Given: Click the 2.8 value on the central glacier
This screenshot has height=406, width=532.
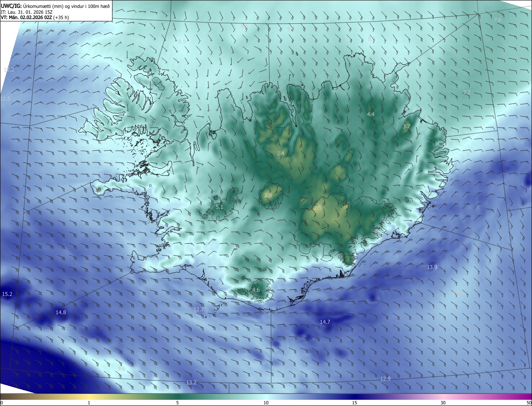Looking at the screenshot, I should (268, 195).
